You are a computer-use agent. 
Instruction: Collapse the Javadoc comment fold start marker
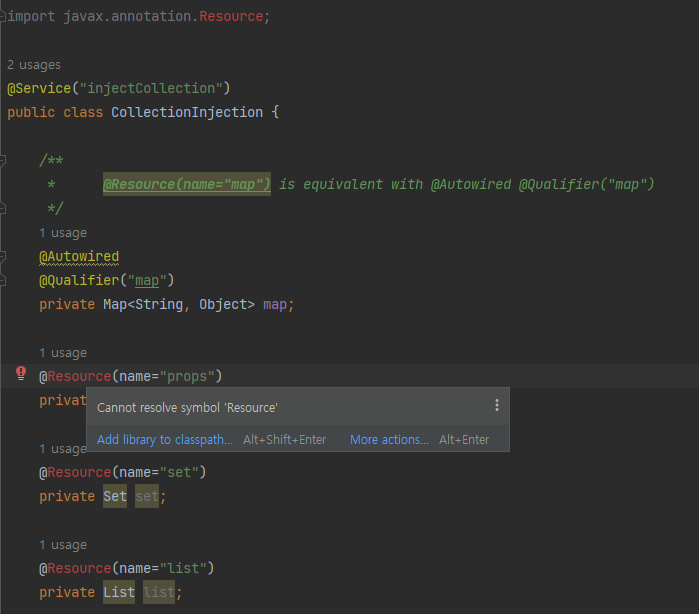[x=3, y=160]
